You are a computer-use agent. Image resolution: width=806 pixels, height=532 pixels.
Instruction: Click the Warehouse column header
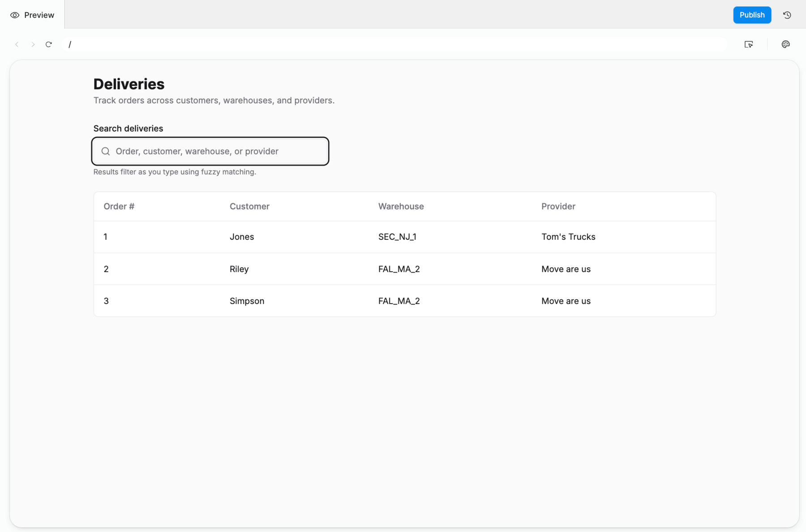401,206
